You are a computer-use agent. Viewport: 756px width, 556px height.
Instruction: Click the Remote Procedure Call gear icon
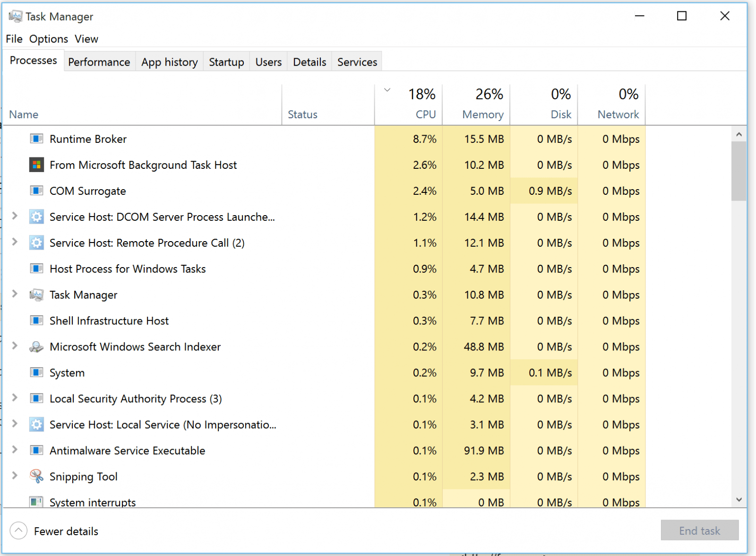[36, 243]
